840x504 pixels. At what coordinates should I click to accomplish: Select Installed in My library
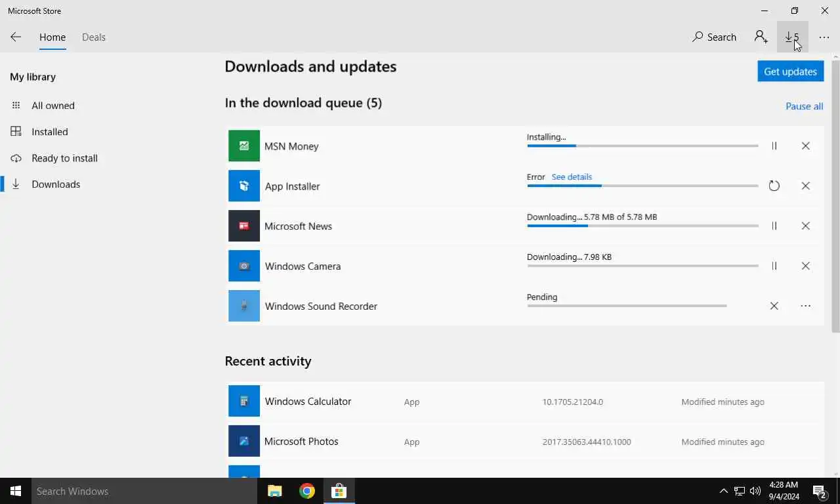coord(49,132)
